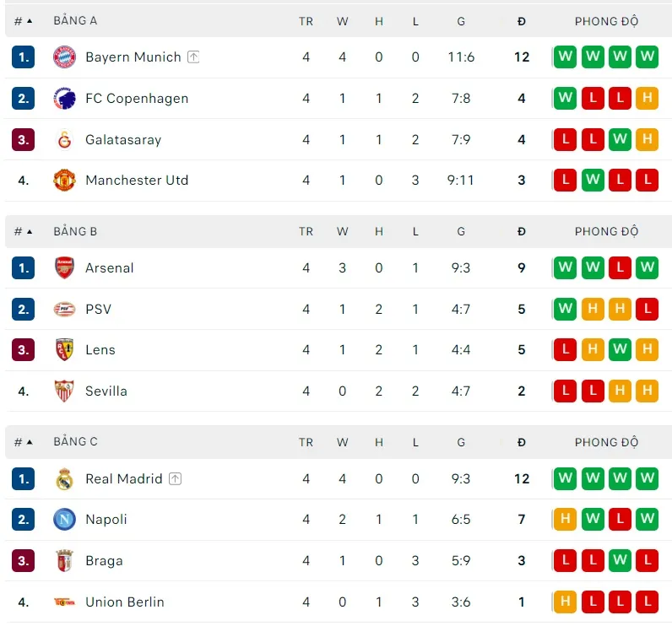Screen dimensions: 672x626
Task: Click the Bayern Munich club crest
Action: 65,57
